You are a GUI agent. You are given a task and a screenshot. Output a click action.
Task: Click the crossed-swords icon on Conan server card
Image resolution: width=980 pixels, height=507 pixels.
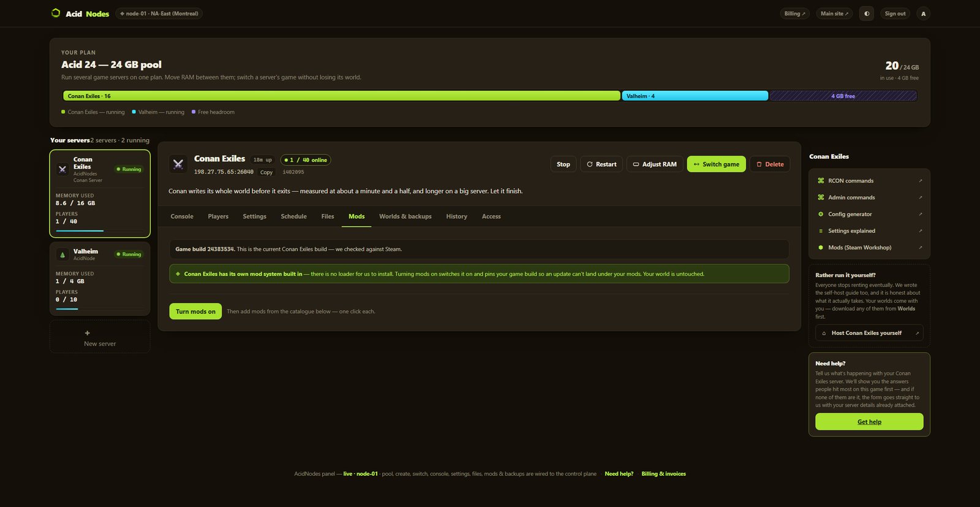tap(62, 169)
